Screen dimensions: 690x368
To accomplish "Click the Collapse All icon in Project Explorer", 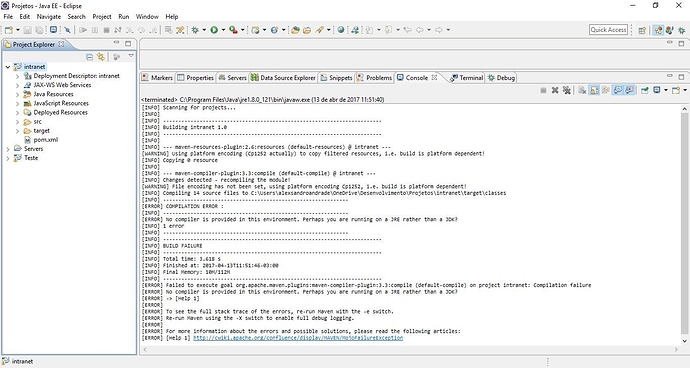I will point(89,57).
